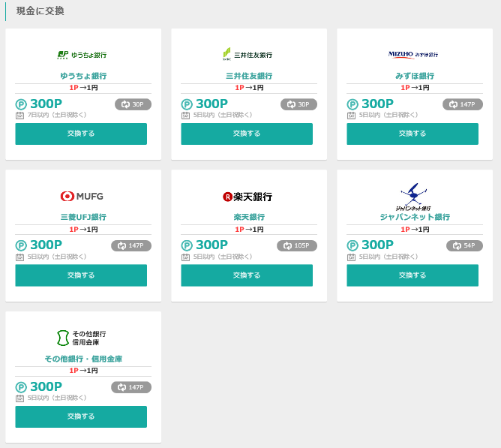
Task: Click the 30P exchange badge on 三井住友銀行
Action: 298,104
